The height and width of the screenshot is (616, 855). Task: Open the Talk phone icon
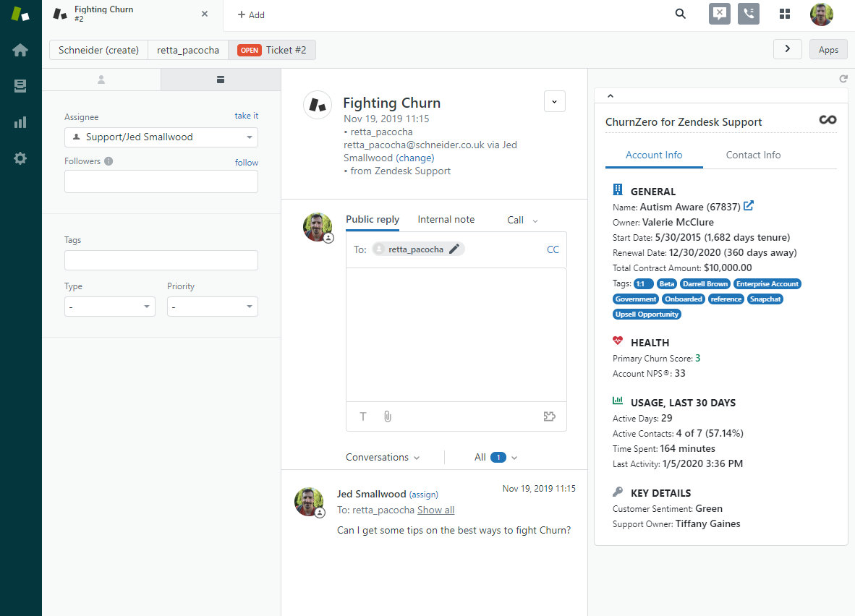[749, 14]
